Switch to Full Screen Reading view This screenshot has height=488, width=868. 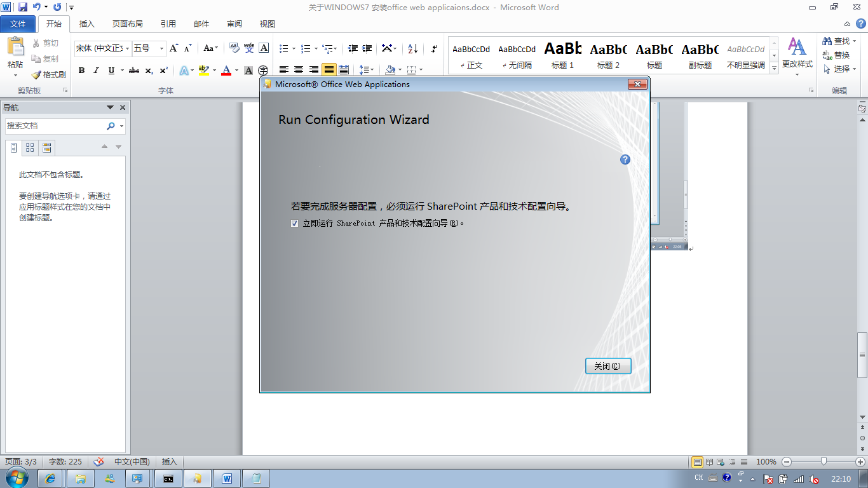[709, 462]
